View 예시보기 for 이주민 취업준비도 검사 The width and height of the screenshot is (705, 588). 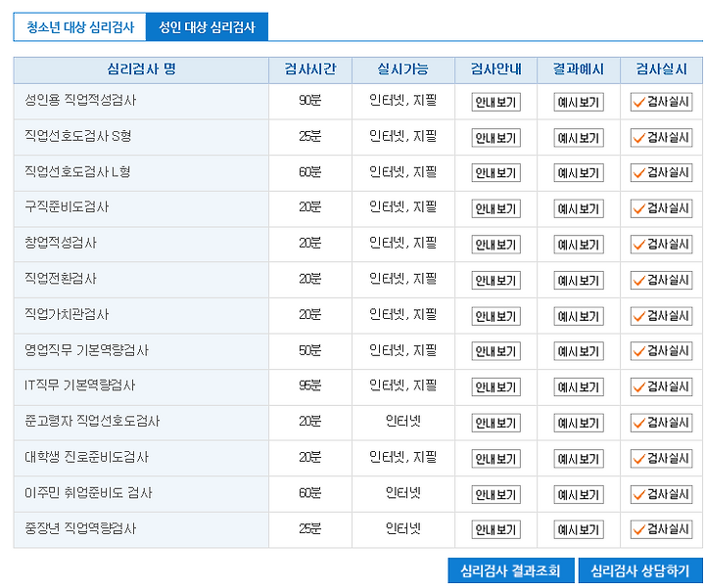(579, 495)
